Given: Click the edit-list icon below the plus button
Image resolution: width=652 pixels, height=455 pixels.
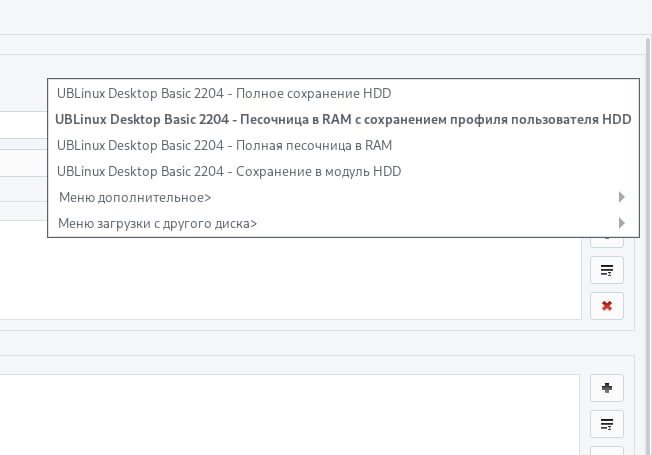Looking at the screenshot, I should pos(607,424).
